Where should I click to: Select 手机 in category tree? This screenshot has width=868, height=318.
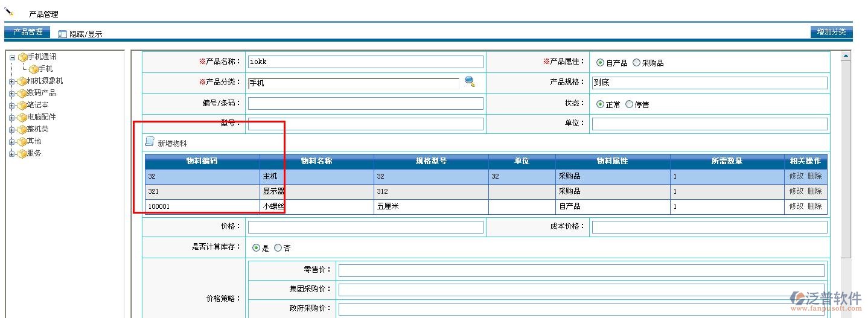(45, 69)
